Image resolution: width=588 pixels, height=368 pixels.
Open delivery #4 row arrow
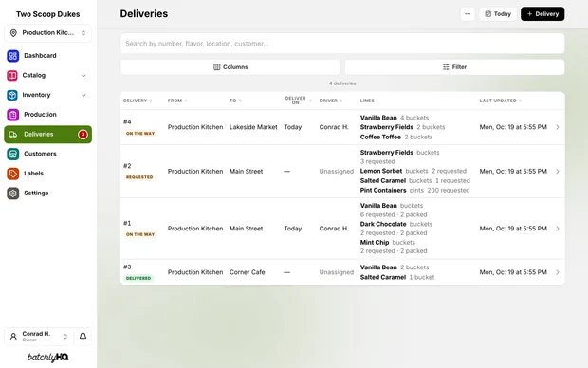click(558, 127)
